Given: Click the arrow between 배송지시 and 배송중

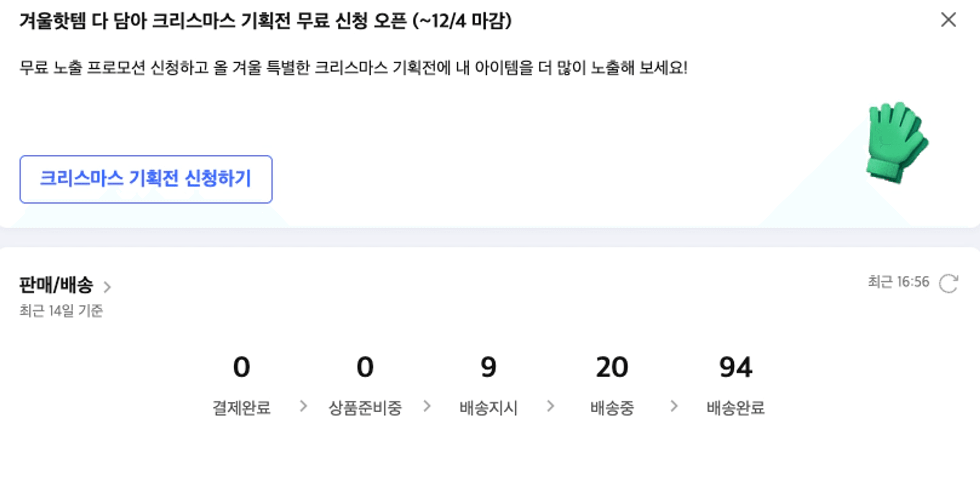Looking at the screenshot, I should point(550,406).
